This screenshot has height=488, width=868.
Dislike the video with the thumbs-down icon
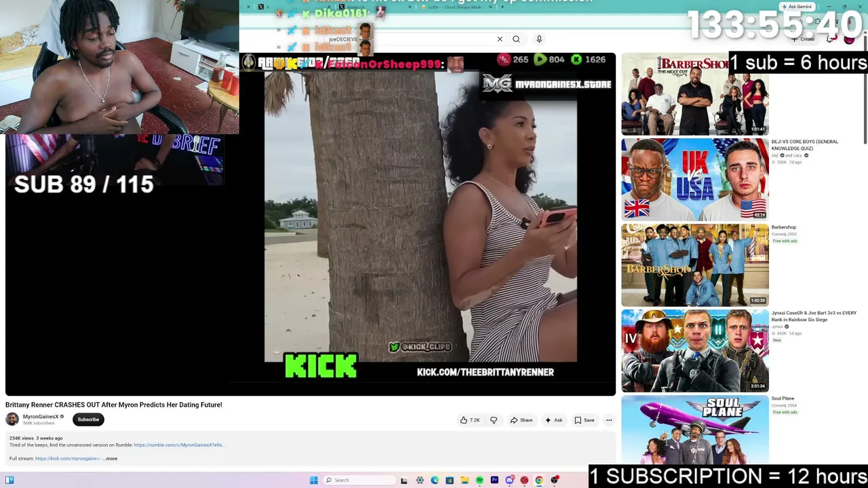[494, 420]
